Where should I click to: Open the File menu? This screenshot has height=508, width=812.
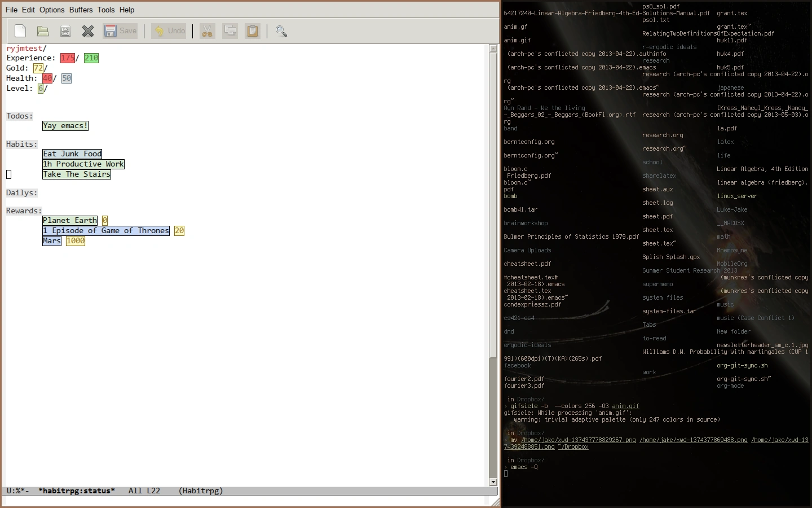(x=11, y=10)
